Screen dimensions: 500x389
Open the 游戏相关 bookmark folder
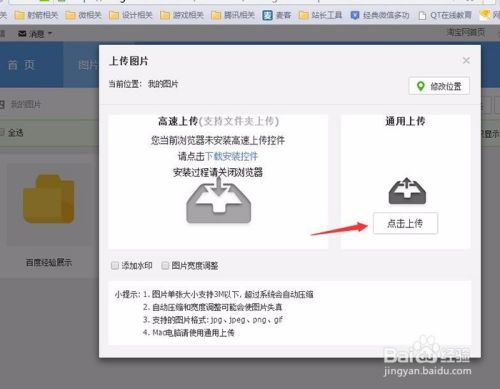coord(182,15)
